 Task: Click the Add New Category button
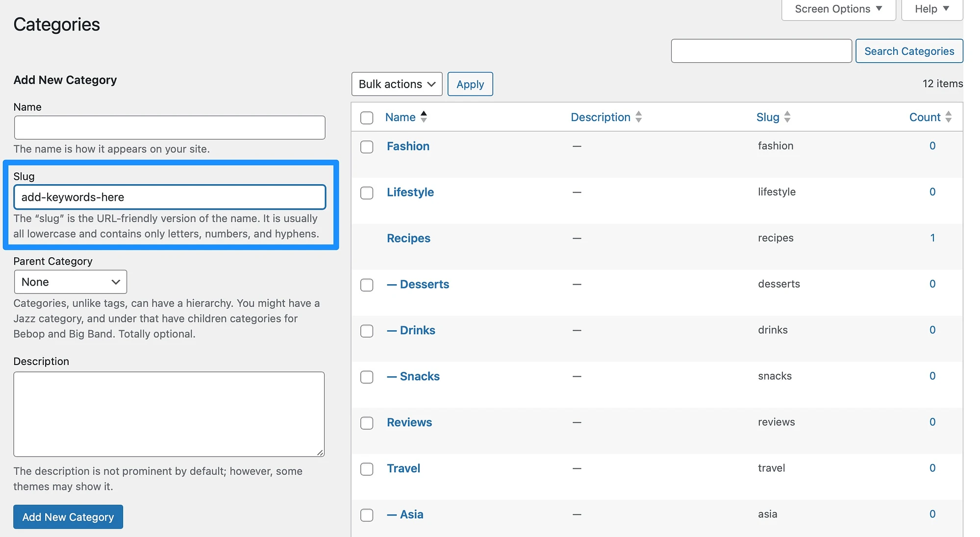pyautogui.click(x=68, y=516)
